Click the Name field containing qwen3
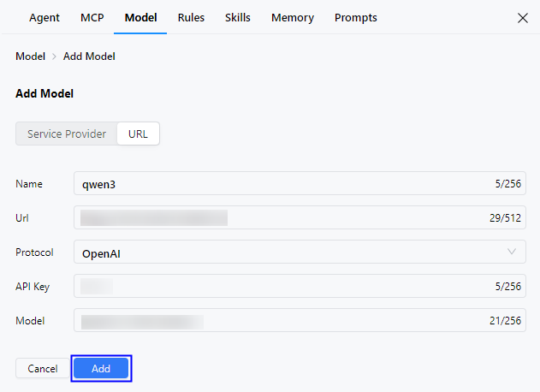Viewport: 540px width, 392px height. point(274,183)
